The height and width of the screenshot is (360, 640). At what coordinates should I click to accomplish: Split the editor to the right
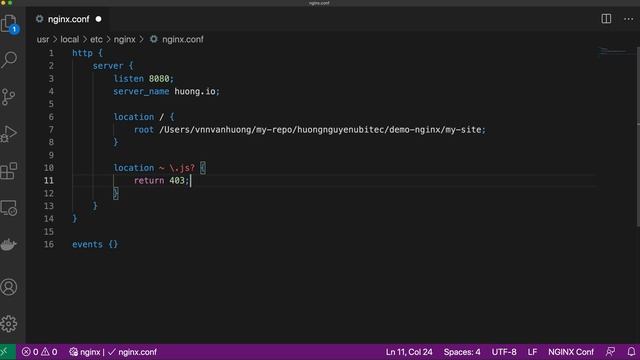(x=606, y=19)
